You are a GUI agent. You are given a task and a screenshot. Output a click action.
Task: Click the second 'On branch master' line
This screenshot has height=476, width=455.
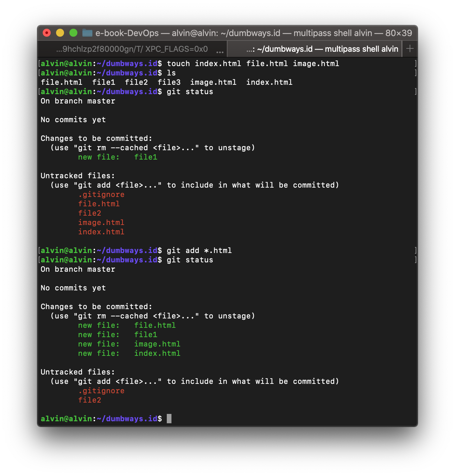click(x=78, y=269)
